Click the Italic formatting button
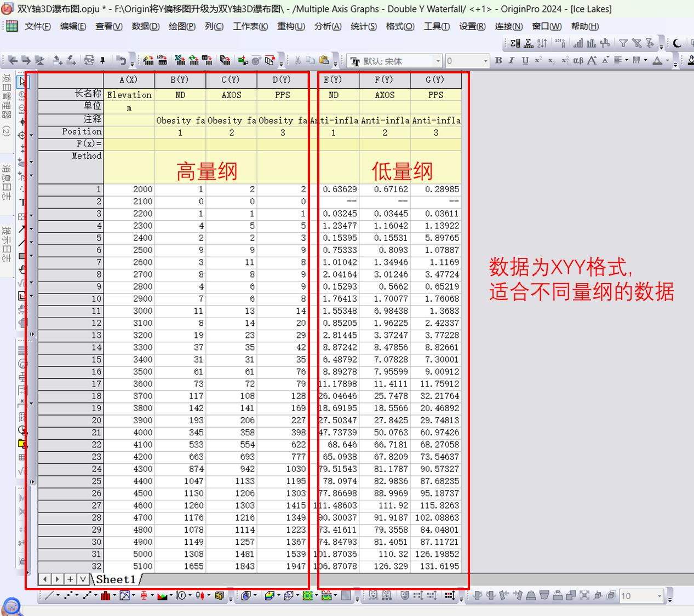 tap(512, 60)
